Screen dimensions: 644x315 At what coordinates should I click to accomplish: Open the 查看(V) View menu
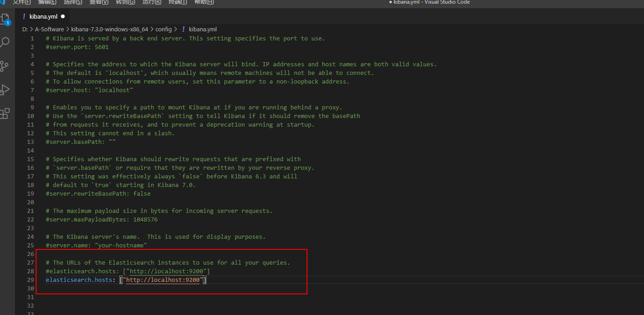point(99,2)
